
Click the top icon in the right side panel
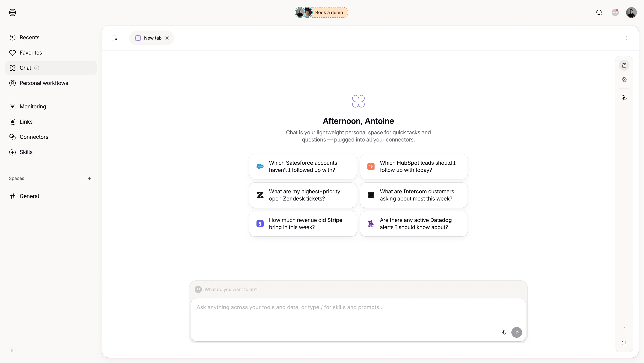coord(624,65)
